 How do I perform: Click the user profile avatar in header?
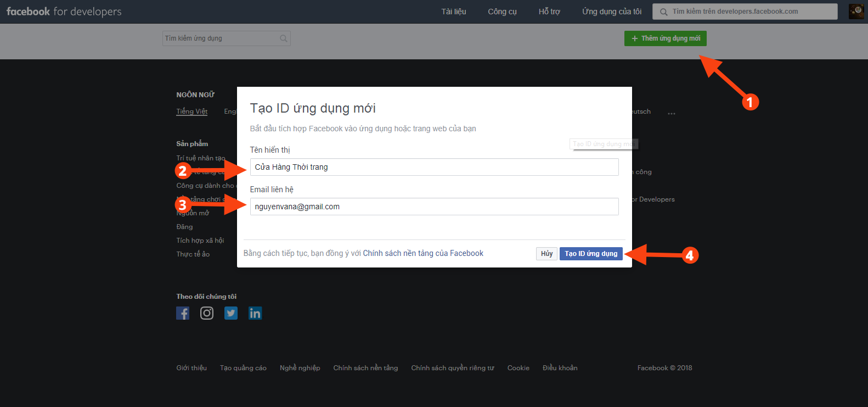tap(856, 12)
